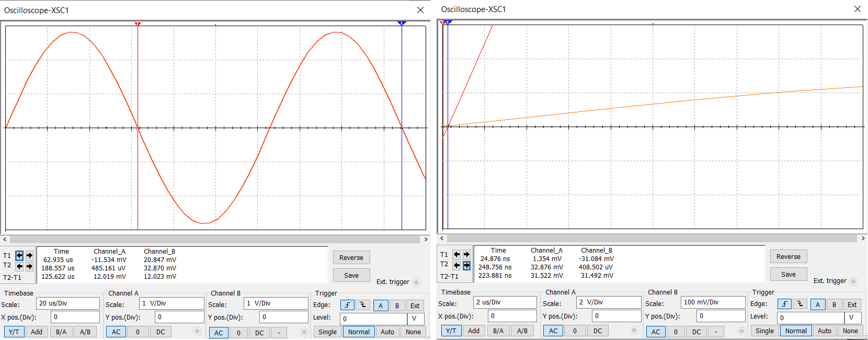This screenshot has width=868, height=340.
Task: Set trigger source to Ext, right oscilloscope
Action: coord(852,304)
